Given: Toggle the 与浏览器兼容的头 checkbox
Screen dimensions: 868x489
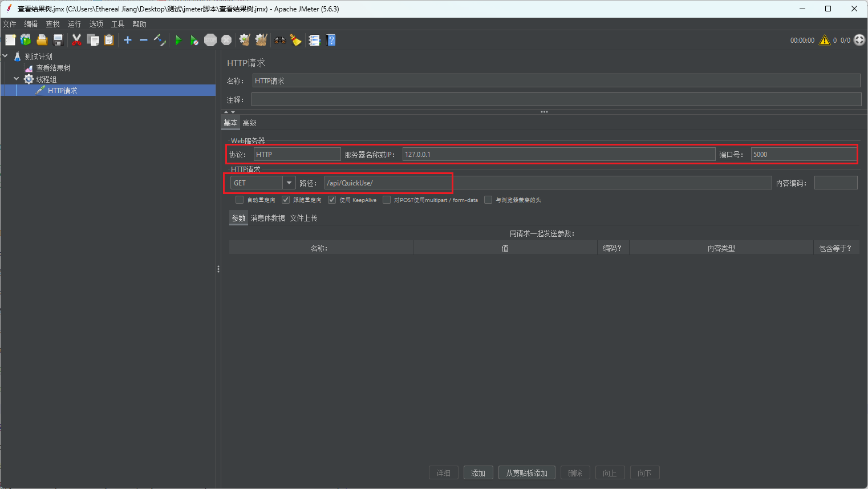Looking at the screenshot, I should pos(488,200).
